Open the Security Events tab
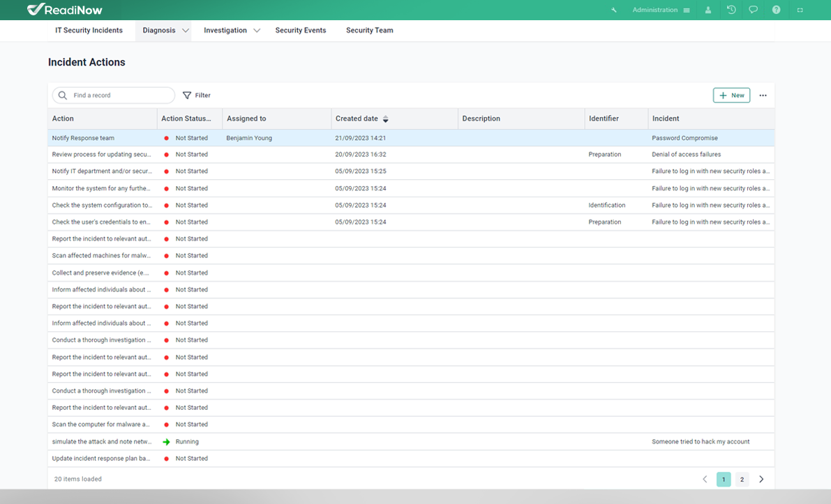This screenshot has height=504, width=831. pos(301,30)
